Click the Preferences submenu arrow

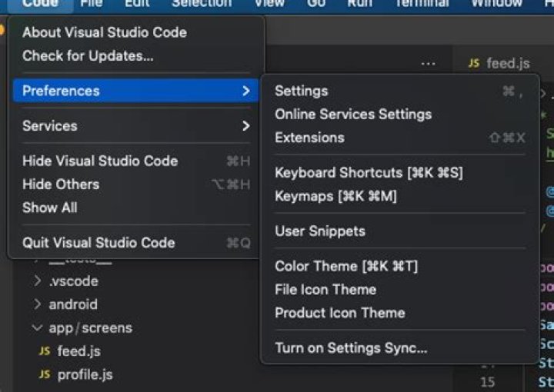[246, 91]
